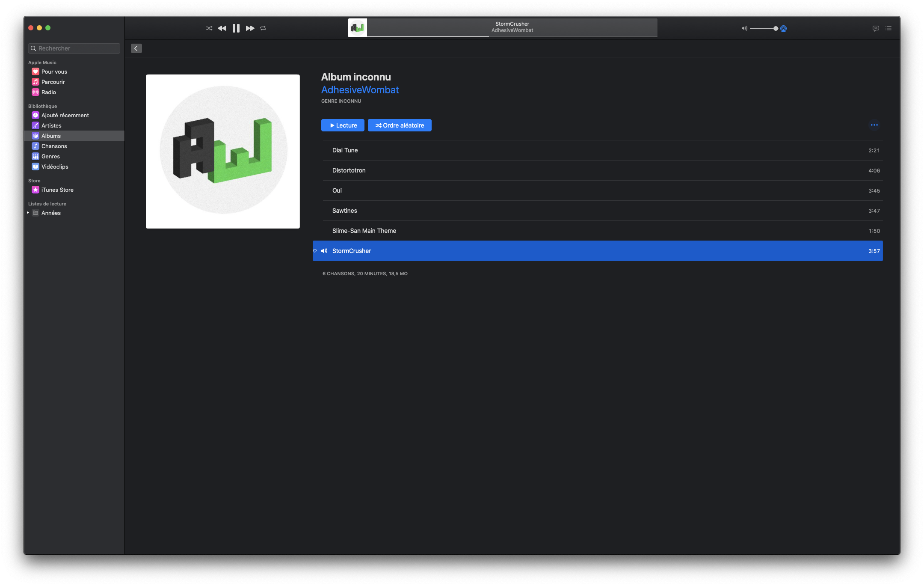
Task: Skip to the next track
Action: click(250, 28)
